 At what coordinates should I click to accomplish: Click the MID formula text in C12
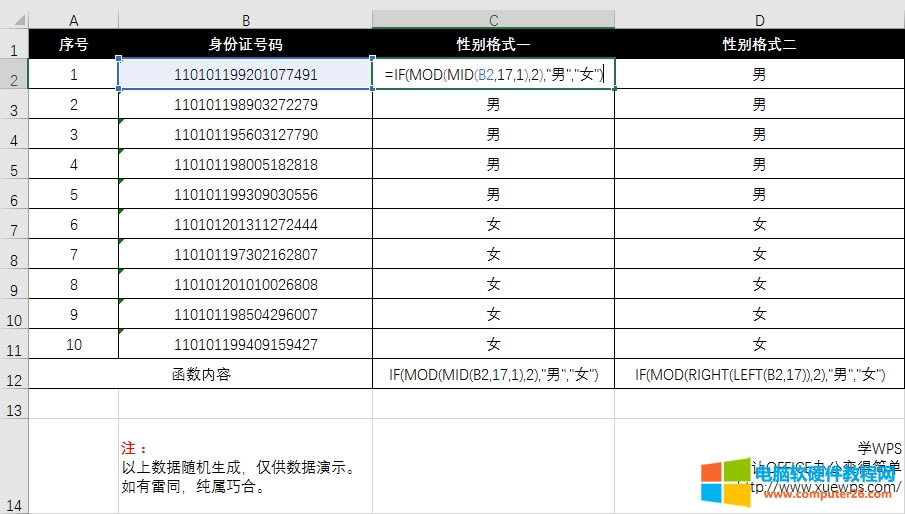[x=493, y=374]
